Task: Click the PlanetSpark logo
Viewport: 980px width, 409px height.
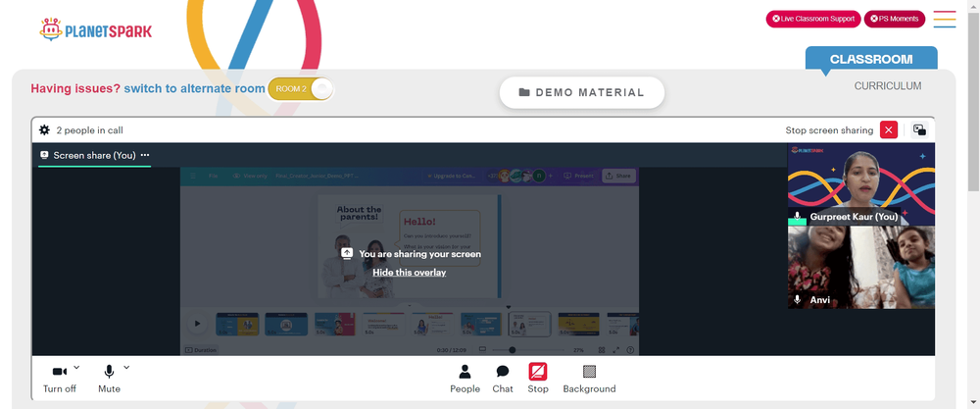Action: [x=96, y=30]
